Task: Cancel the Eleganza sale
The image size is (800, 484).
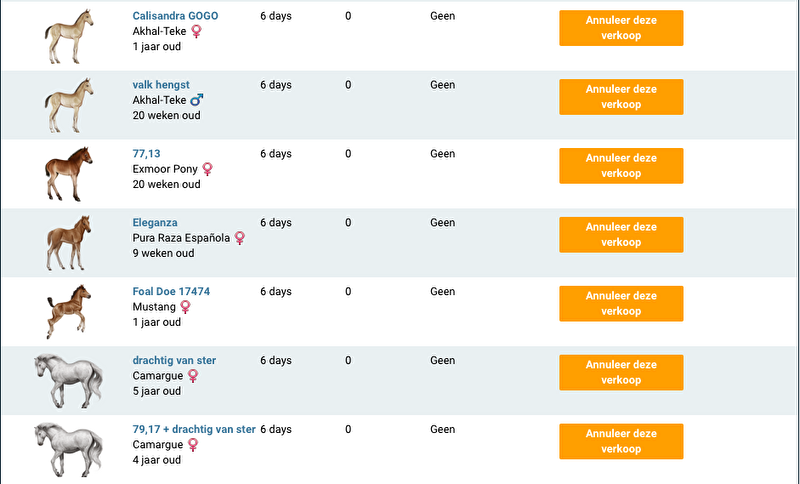Action: pyautogui.click(x=621, y=235)
